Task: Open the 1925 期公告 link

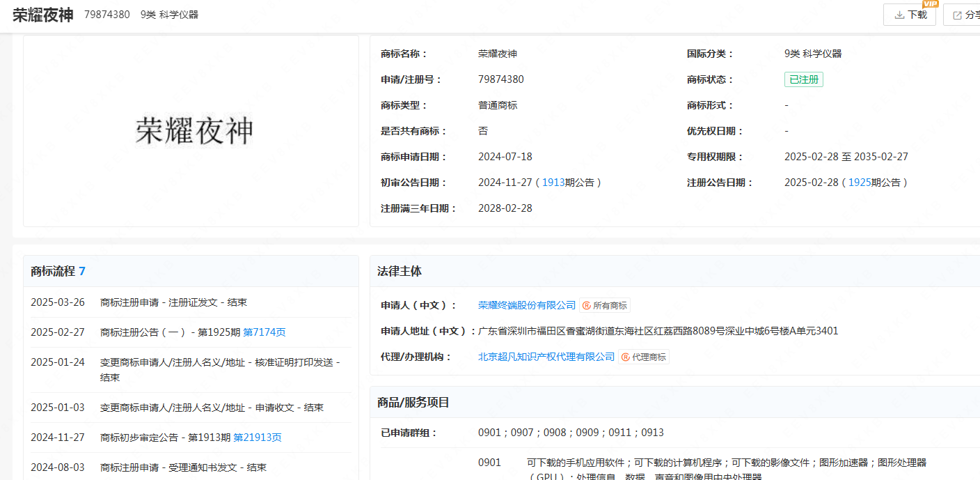Action: pos(860,183)
